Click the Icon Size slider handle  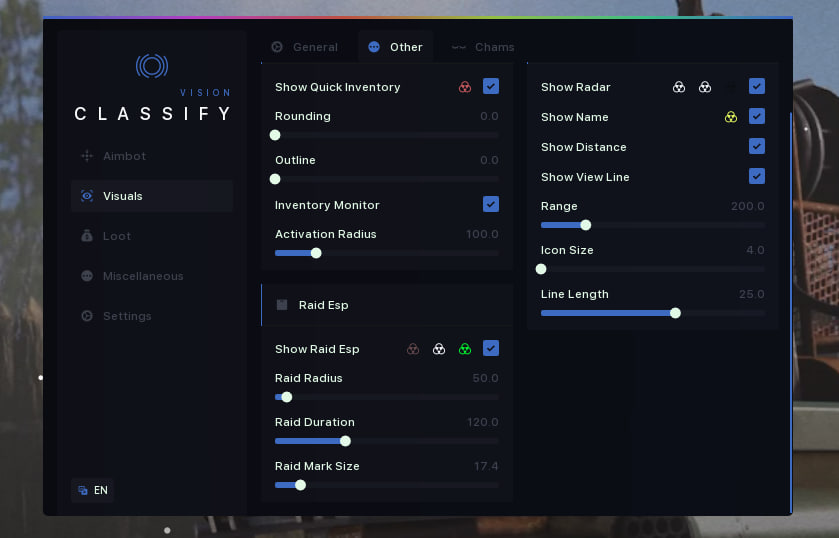pyautogui.click(x=541, y=269)
